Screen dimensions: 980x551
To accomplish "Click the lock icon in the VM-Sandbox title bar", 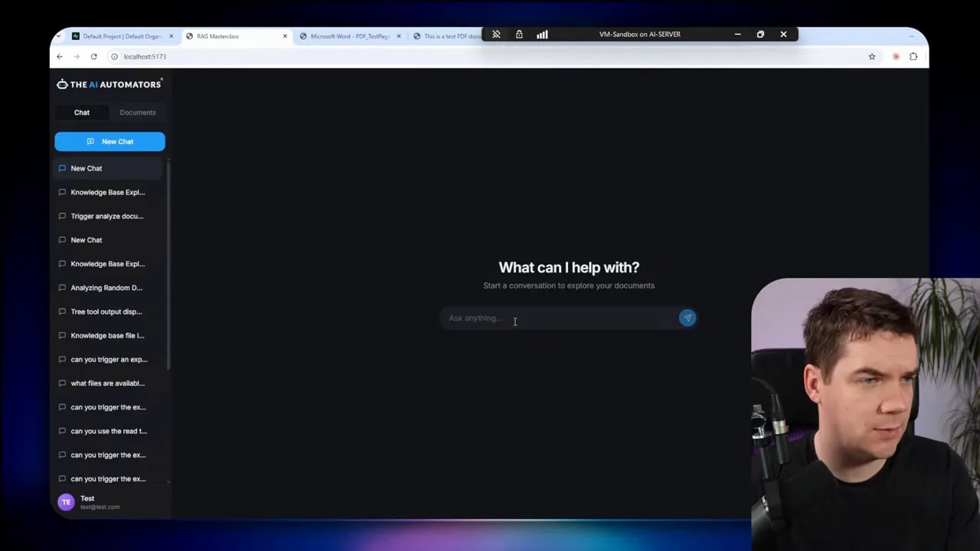I will pos(519,34).
